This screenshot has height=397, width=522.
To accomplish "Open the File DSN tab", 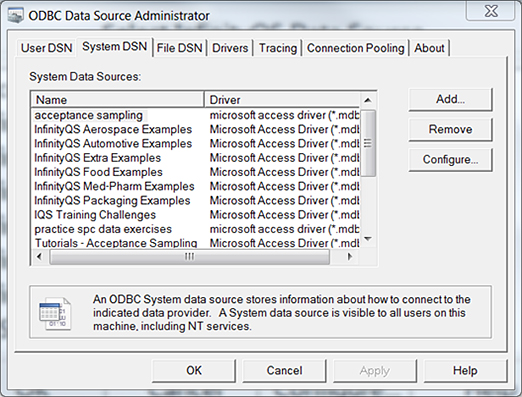I will (x=180, y=48).
